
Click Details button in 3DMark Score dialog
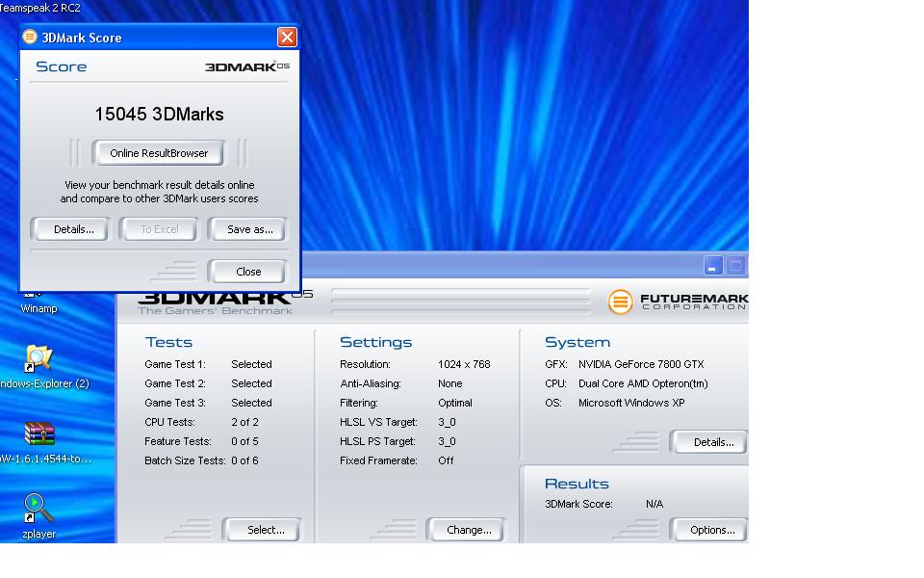click(x=70, y=229)
